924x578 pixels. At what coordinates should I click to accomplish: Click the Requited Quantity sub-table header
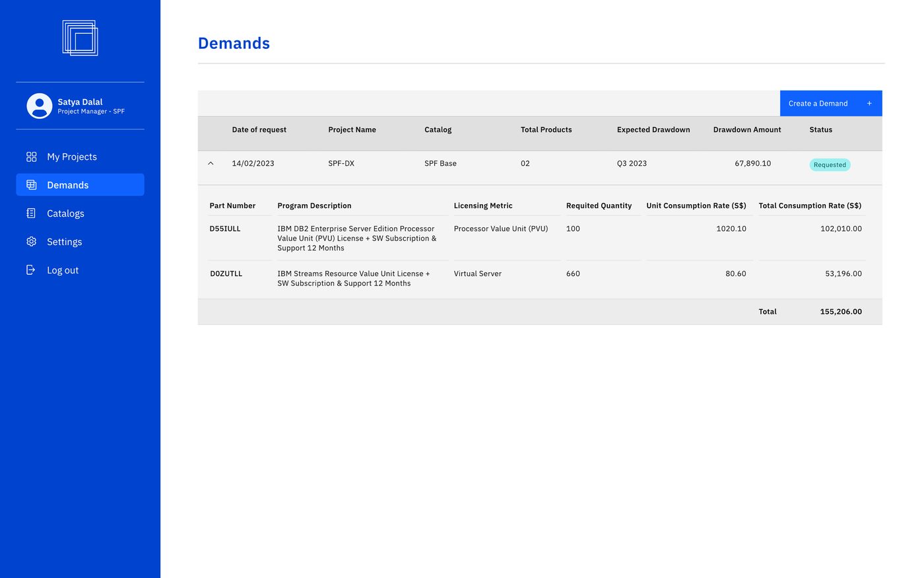coord(599,206)
